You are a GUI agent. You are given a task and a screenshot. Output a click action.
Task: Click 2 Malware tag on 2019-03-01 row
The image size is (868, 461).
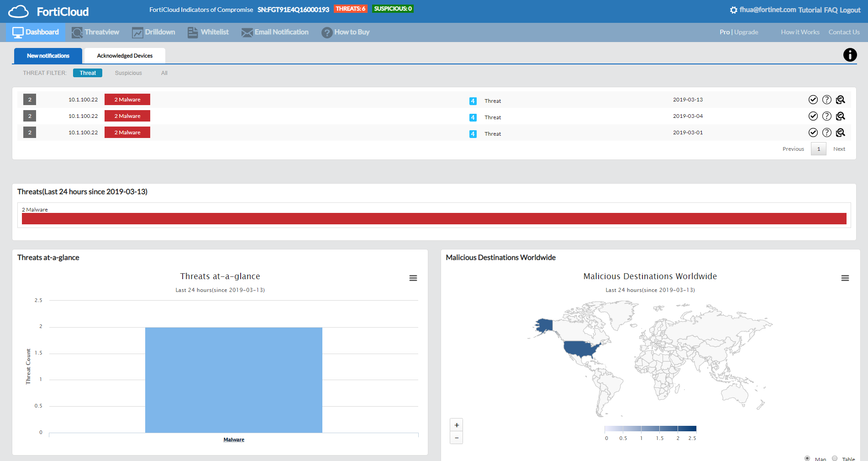click(x=127, y=132)
